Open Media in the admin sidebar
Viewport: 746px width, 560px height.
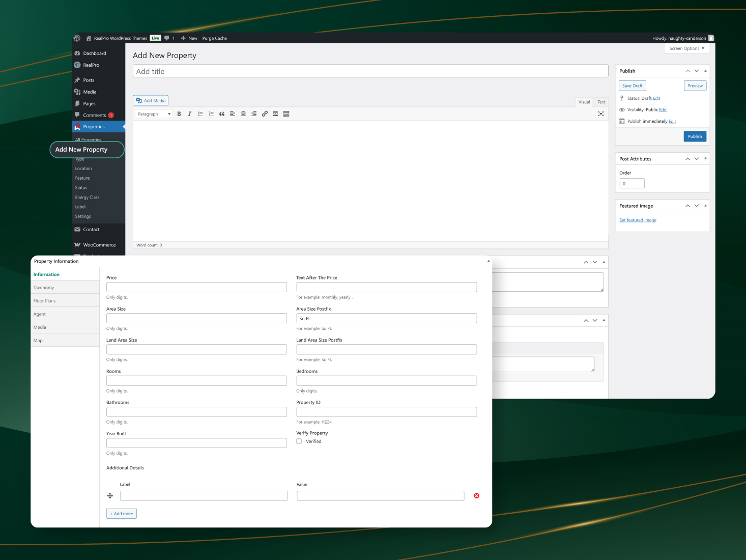pyautogui.click(x=90, y=92)
